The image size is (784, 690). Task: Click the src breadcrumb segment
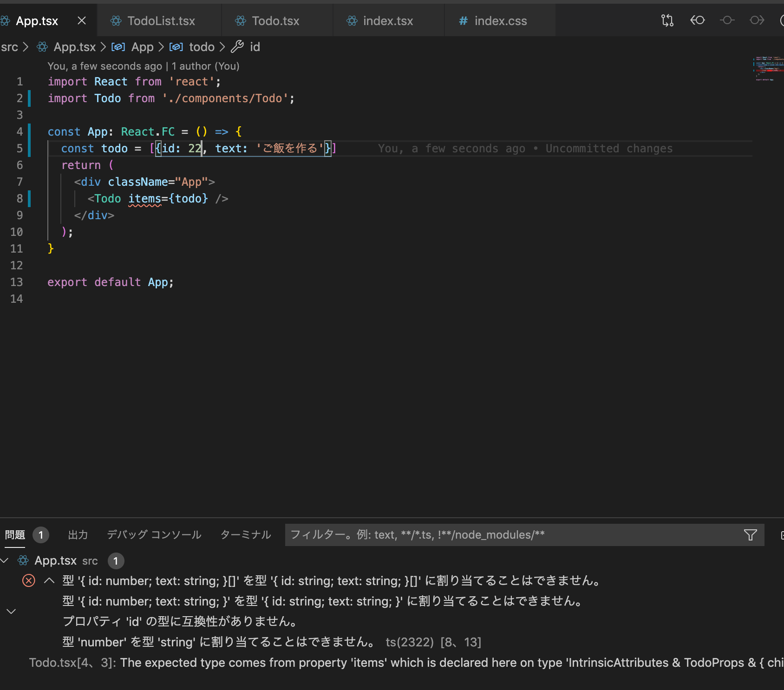(9, 47)
